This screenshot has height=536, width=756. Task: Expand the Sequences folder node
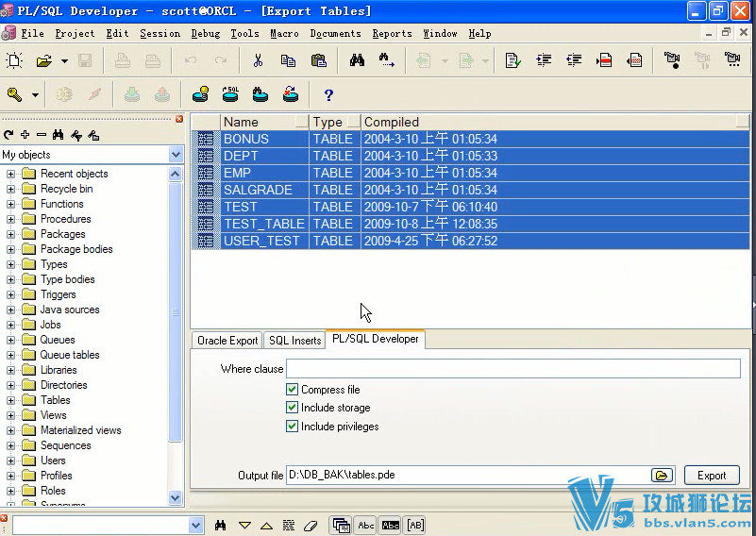coord(10,445)
